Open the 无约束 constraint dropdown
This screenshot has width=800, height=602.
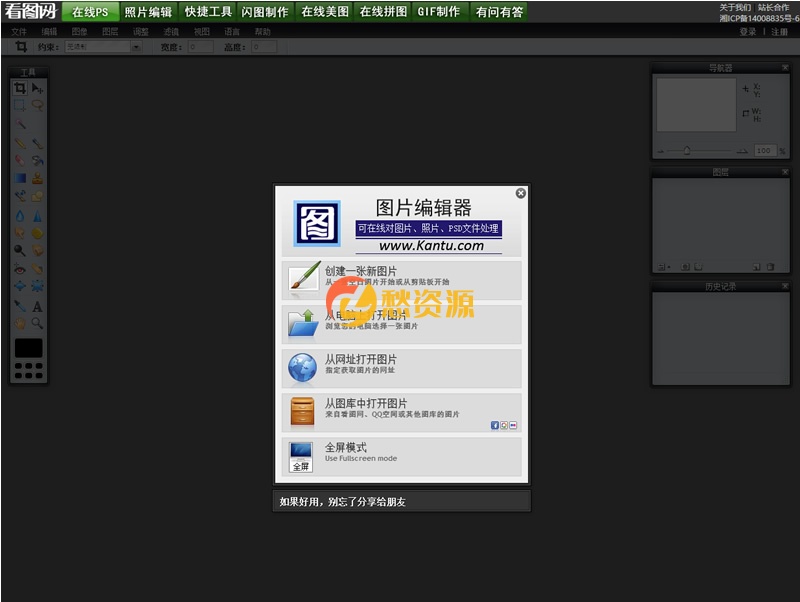[x=135, y=45]
